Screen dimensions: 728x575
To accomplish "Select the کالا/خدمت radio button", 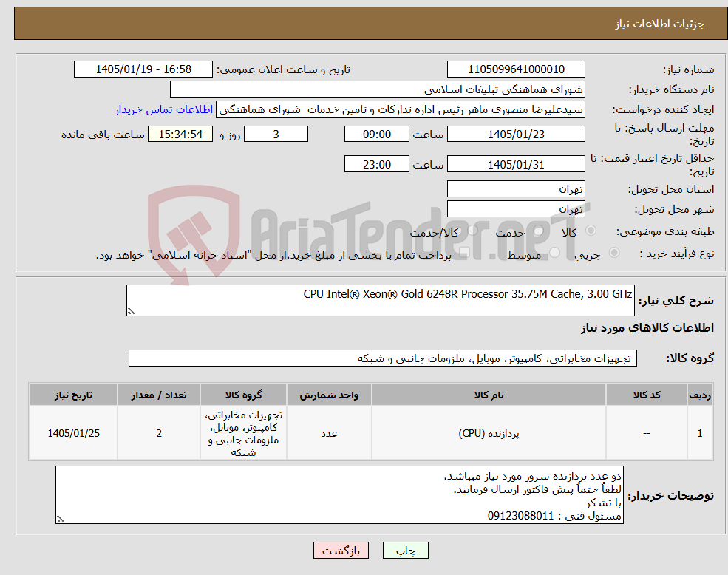I will pos(472,231).
